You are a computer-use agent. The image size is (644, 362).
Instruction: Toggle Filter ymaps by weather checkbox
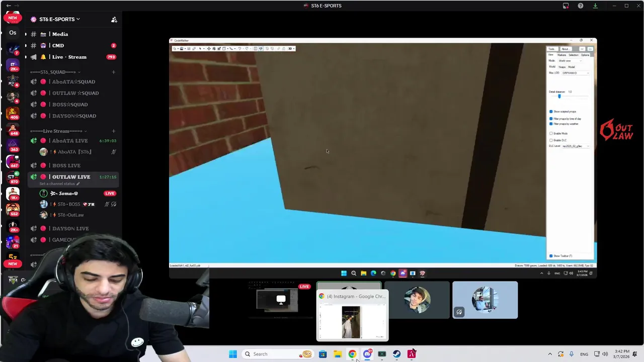[x=551, y=124]
